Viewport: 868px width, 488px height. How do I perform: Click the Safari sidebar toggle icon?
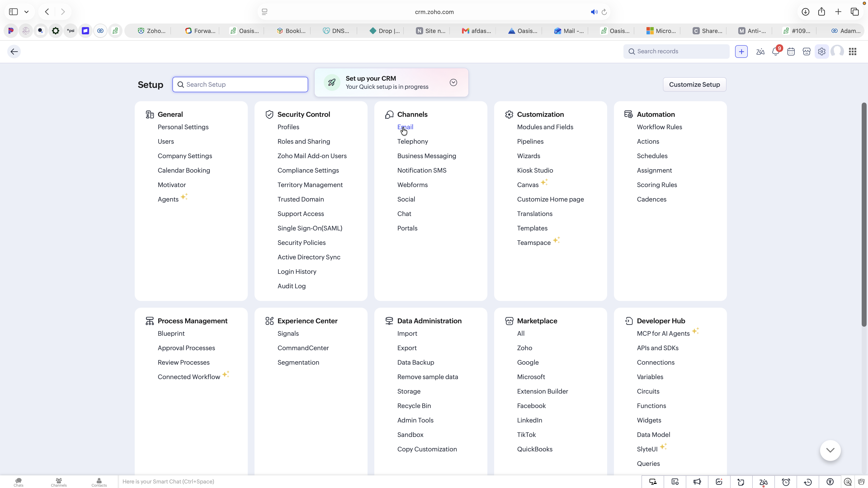coord(14,12)
